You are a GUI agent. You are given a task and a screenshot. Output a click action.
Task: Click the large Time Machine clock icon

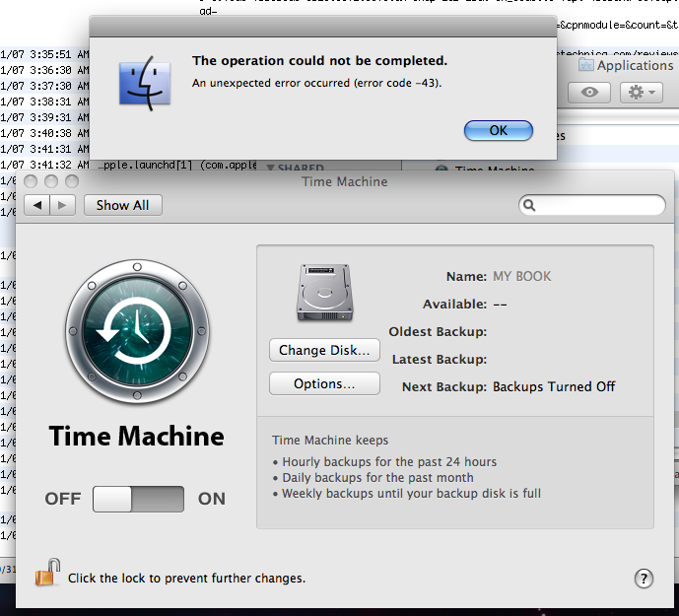137,331
